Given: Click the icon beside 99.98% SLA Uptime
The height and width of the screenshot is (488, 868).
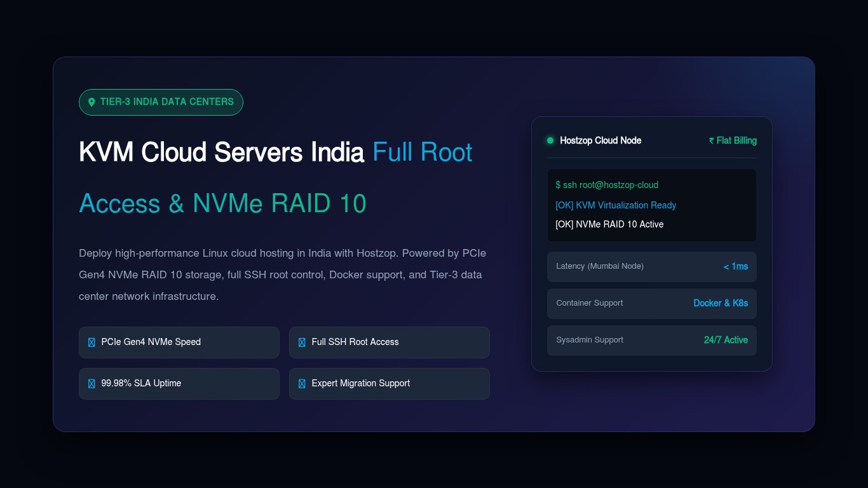Looking at the screenshot, I should [x=92, y=384].
